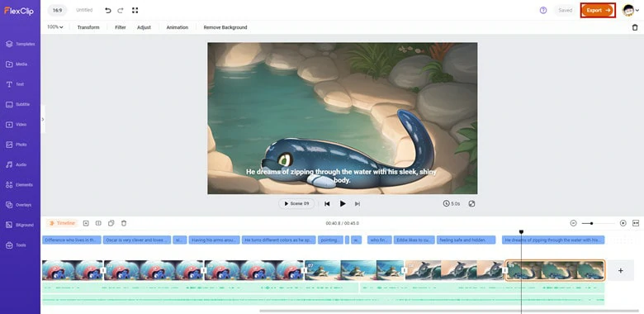The width and height of the screenshot is (644, 314).
Task: Open the Tools panel in sidebar
Action: (16, 245)
